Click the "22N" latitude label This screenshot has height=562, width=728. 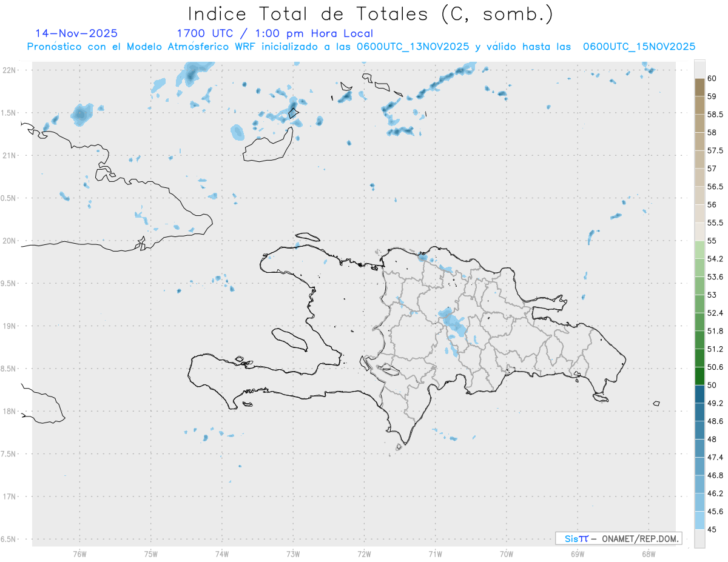pos(9,70)
